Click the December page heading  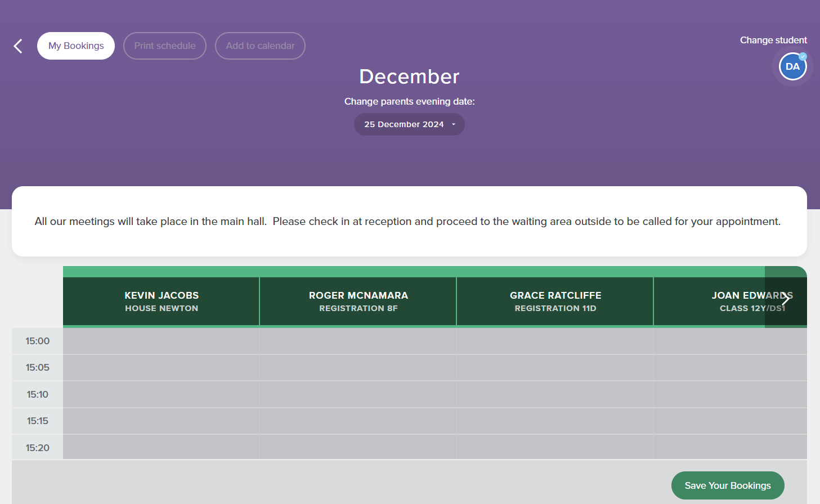pos(409,76)
